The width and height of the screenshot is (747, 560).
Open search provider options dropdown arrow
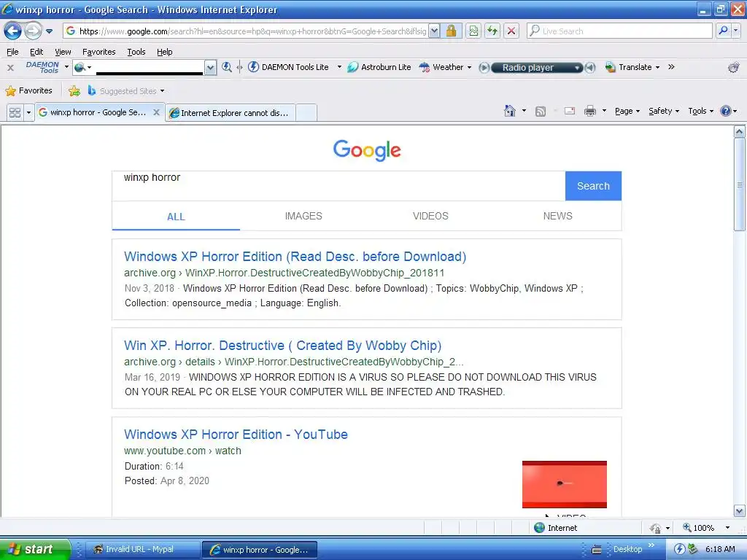(x=735, y=31)
